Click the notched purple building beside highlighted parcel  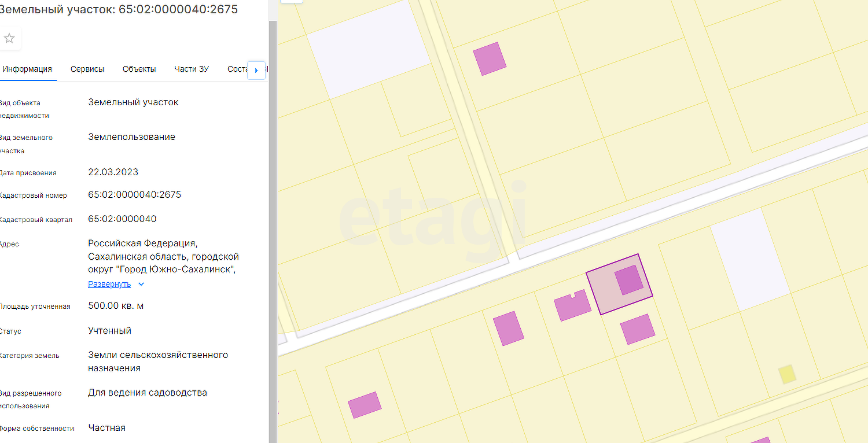(x=572, y=306)
